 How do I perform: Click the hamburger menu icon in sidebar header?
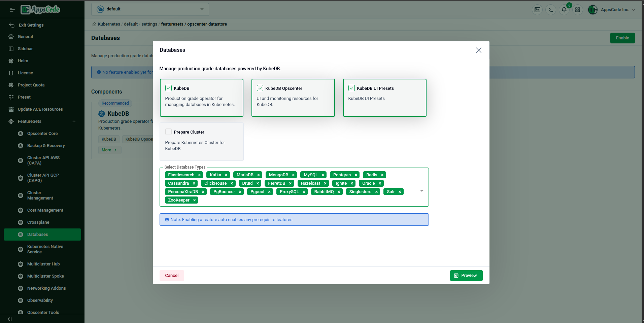pos(12,10)
